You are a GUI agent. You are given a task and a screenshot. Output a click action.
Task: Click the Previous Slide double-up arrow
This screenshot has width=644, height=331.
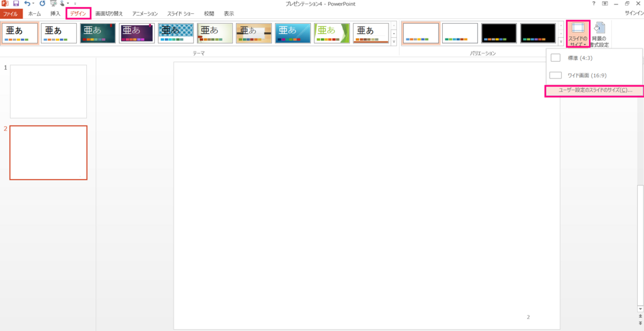(640, 317)
